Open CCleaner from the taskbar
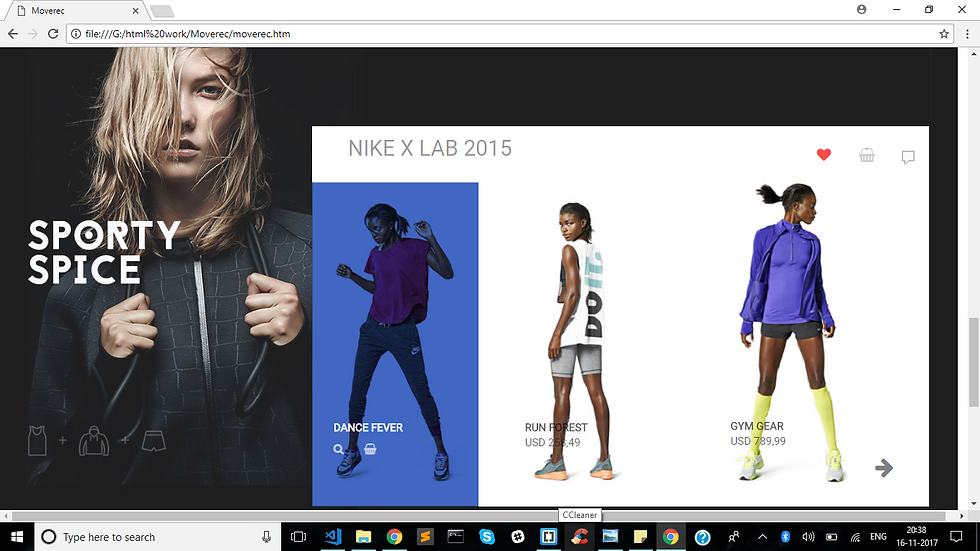The width and height of the screenshot is (980, 551). point(579,537)
